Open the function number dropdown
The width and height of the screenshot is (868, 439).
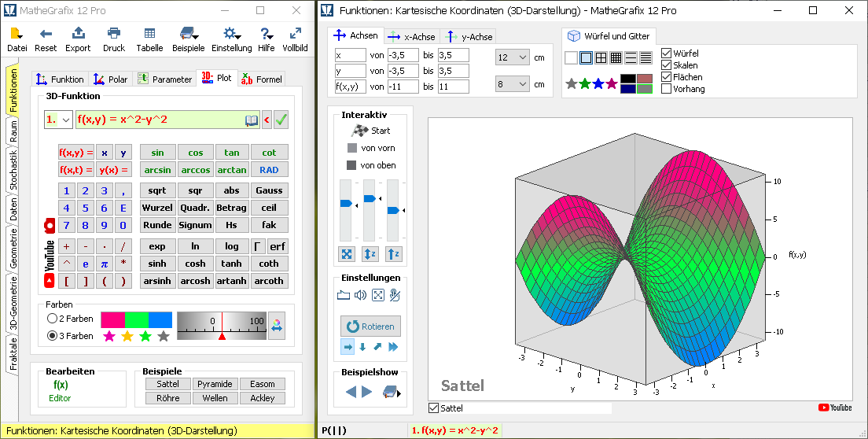click(x=66, y=120)
